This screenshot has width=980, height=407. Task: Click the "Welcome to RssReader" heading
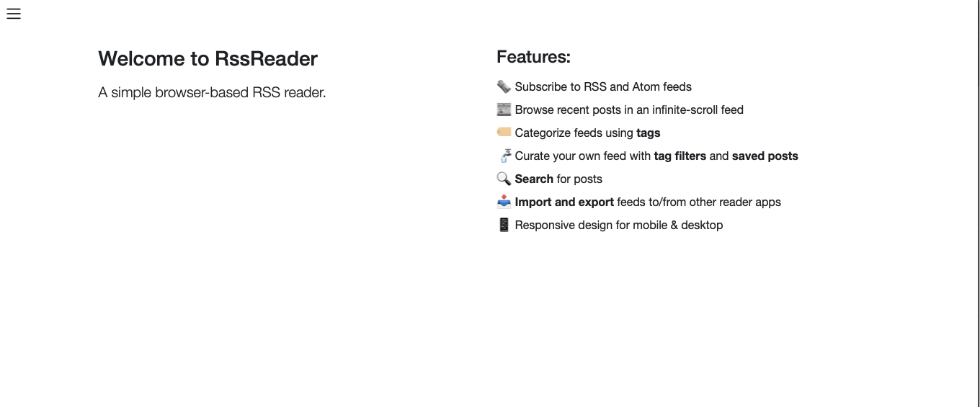208,58
